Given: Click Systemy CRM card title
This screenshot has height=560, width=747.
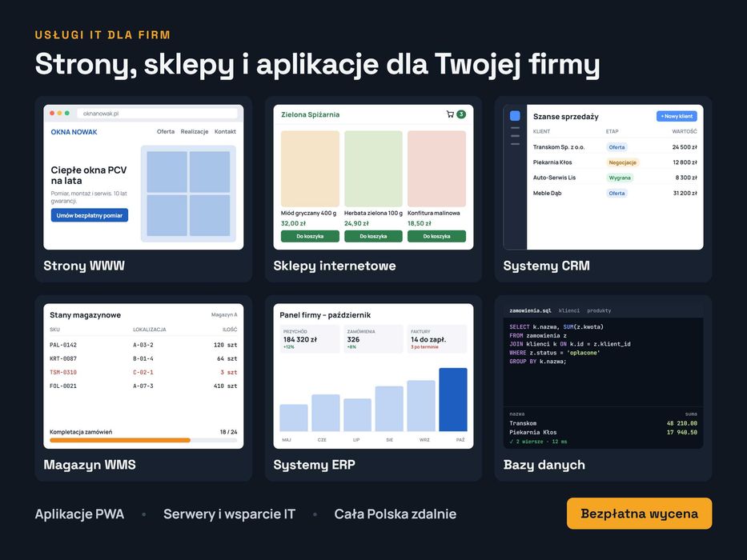Looking at the screenshot, I should 546,266.
